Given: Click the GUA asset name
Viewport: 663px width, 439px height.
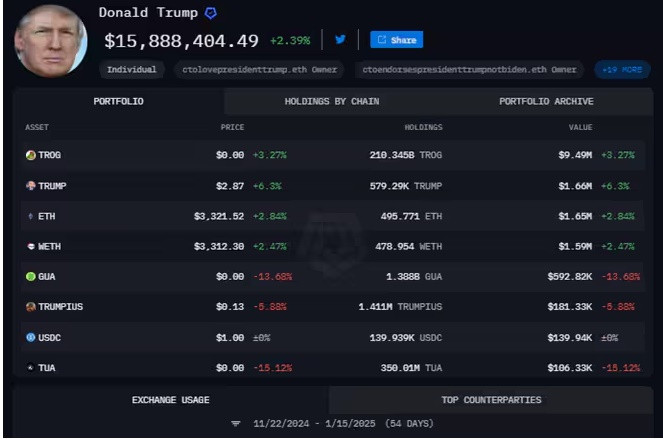Looking at the screenshot, I should tap(47, 277).
